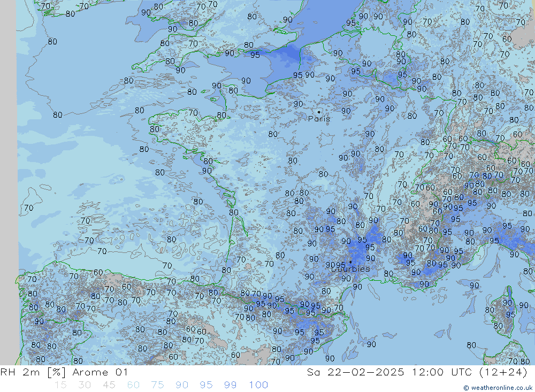Click legend value 60
The image size is (535, 392).
point(133,385)
